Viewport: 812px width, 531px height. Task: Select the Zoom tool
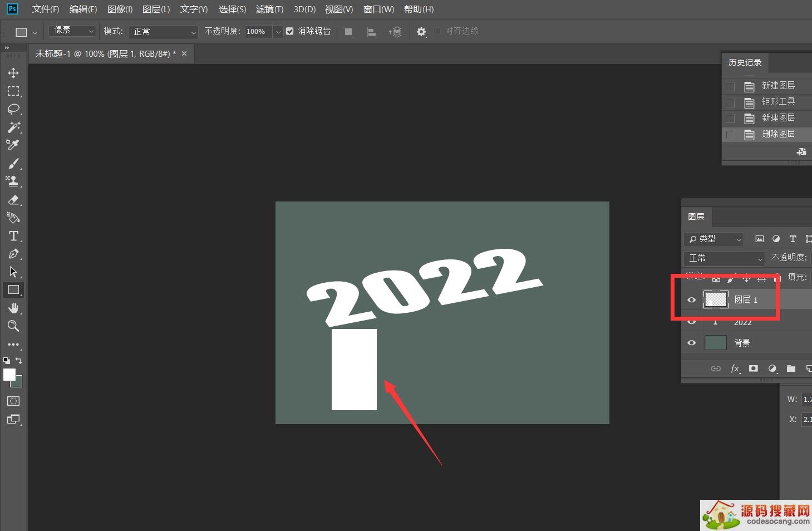[13, 326]
